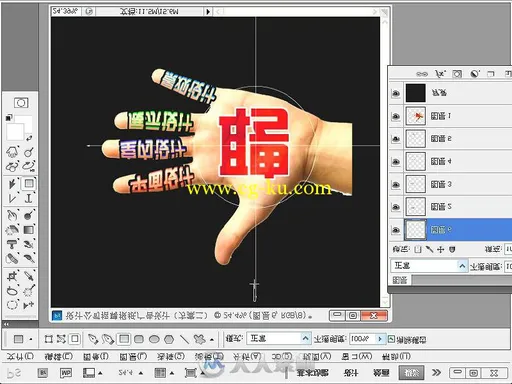The image size is (512, 384).
Task: Select the Crop tool
Action: click(x=13, y=276)
